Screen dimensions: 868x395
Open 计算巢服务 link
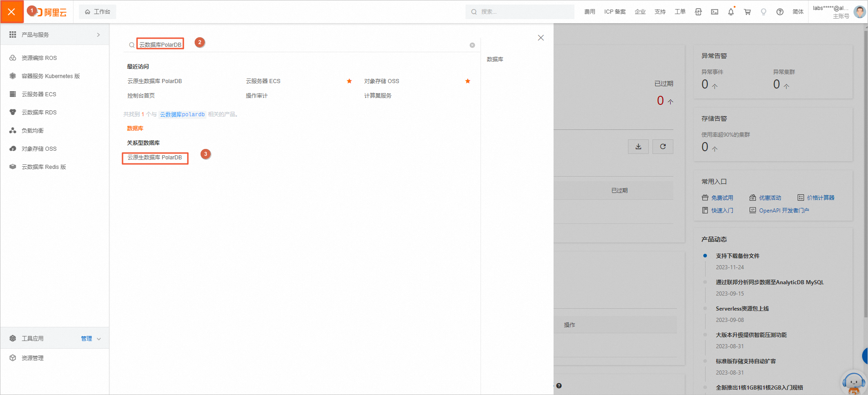(x=378, y=96)
